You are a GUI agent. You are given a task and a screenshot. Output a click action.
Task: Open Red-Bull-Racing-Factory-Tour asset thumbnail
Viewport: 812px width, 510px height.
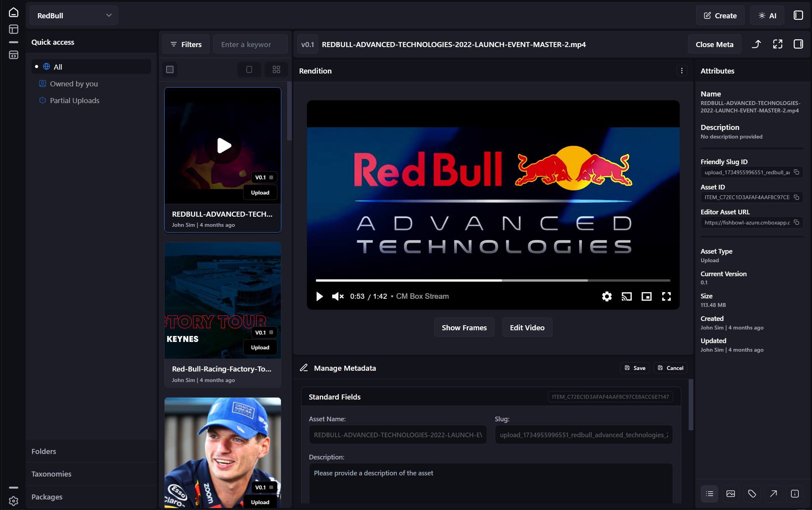(223, 301)
